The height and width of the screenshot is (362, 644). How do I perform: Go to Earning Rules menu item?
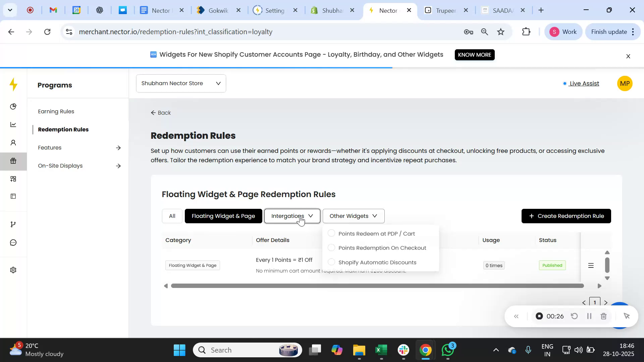coord(56,111)
